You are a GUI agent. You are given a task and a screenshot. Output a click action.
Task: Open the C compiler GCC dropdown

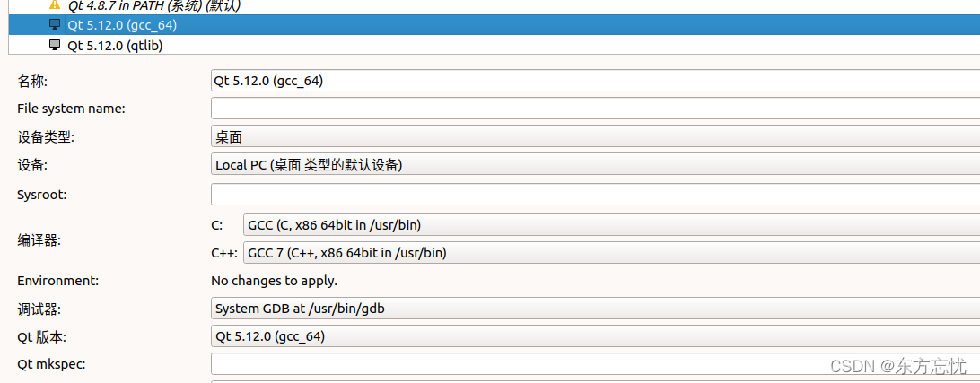tap(610, 224)
